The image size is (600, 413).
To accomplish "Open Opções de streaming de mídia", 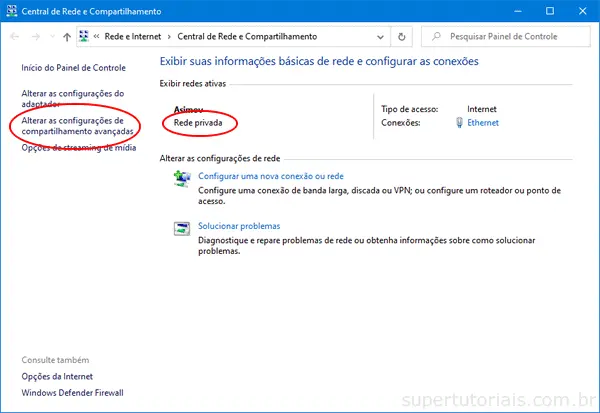I will coord(78,148).
